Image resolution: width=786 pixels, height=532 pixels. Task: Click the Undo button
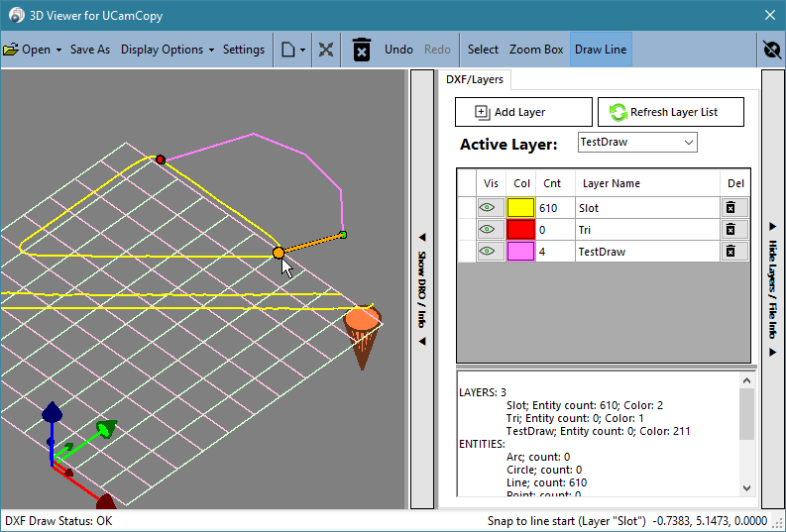tap(398, 50)
